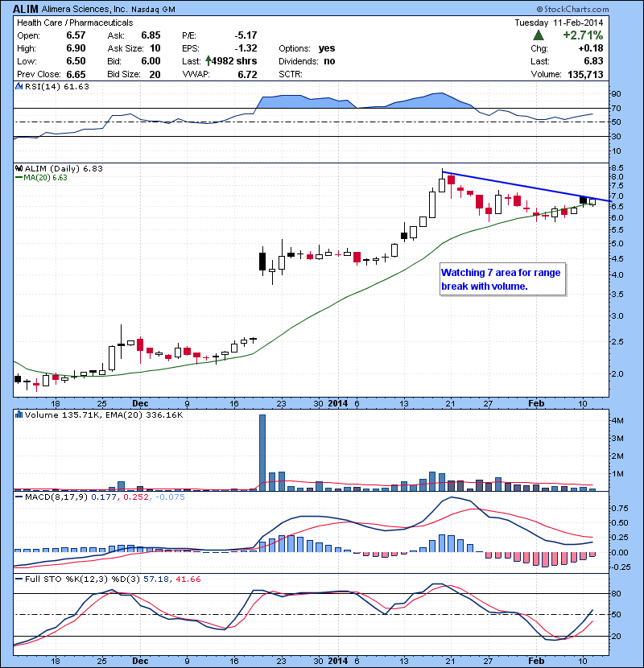Image resolution: width=644 pixels, height=668 pixels.
Task: Click the tallest volume bar spike
Action: (262, 452)
